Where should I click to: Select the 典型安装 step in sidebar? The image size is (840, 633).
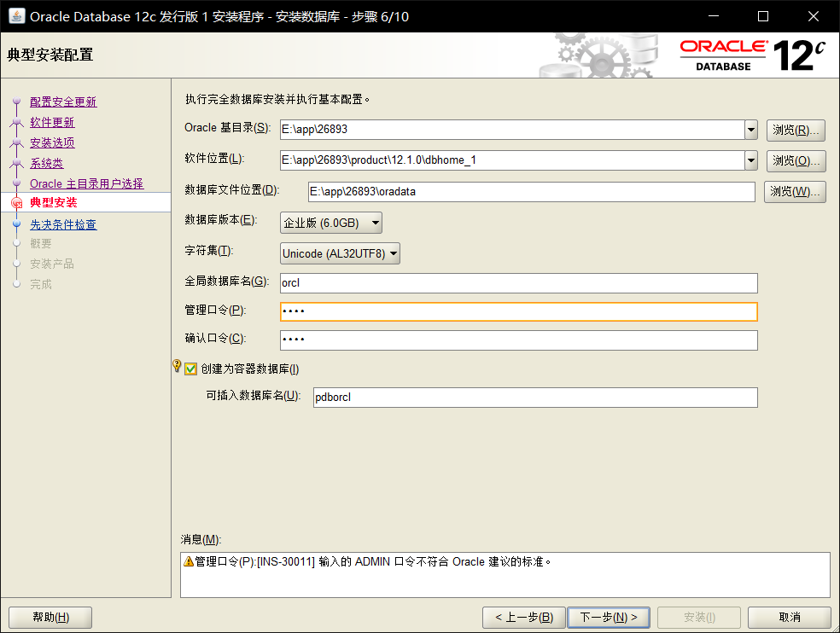click(54, 202)
